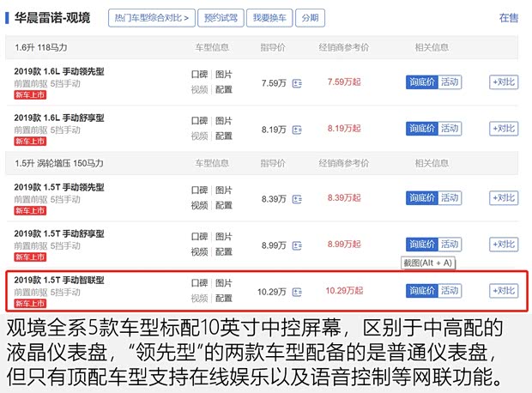Click 询底价 for 1.5T 手动智联型
532x393 pixels.
click(x=421, y=291)
